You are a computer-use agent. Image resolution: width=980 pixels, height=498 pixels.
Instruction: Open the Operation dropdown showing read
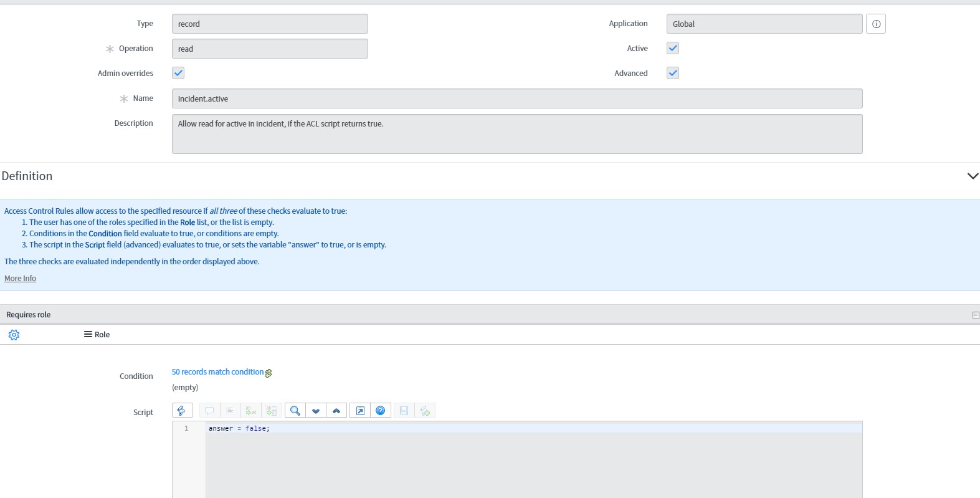click(270, 49)
